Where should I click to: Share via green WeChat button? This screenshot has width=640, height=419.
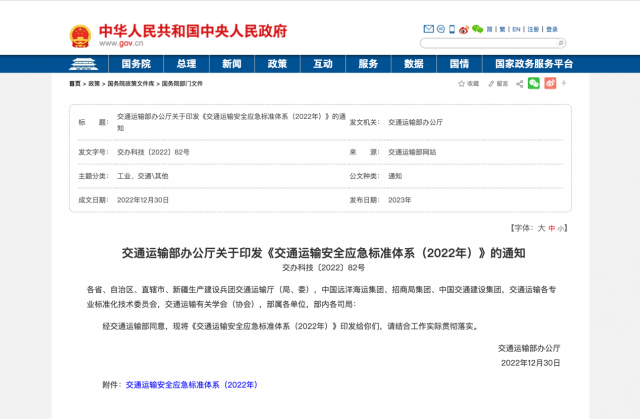click(x=534, y=83)
